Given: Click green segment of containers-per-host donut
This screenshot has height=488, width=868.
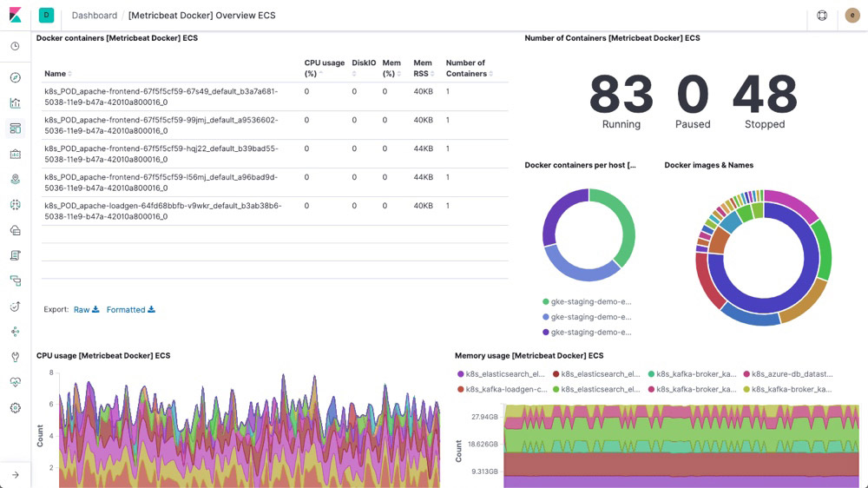Looking at the screenshot, I should 628,224.
